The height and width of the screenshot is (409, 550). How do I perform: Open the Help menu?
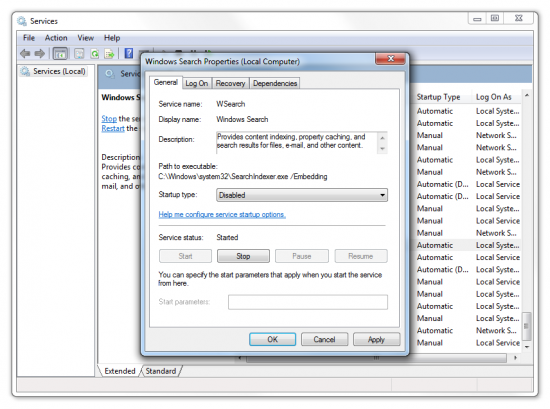pyautogui.click(x=112, y=38)
